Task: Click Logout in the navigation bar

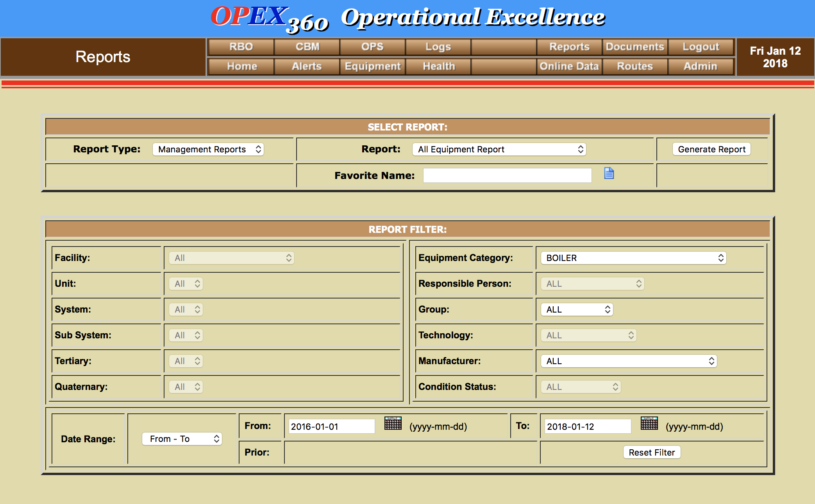Action: click(x=701, y=47)
